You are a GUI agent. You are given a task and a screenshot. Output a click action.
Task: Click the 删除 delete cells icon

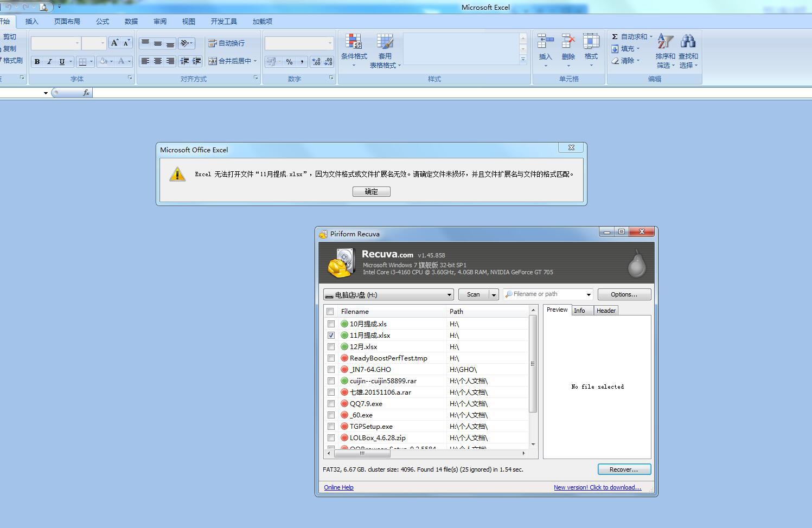[568, 41]
